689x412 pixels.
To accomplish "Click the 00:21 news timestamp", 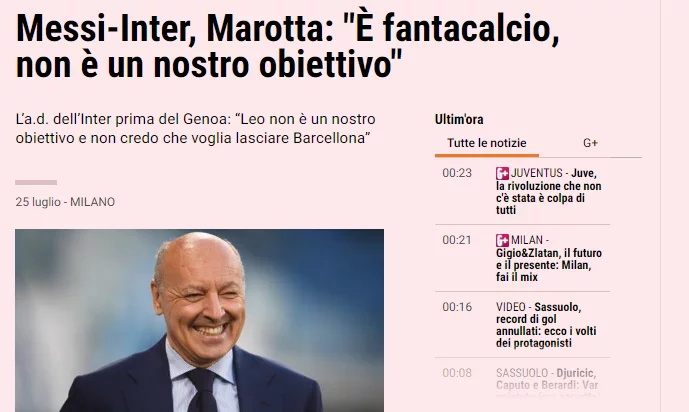I will [457, 240].
